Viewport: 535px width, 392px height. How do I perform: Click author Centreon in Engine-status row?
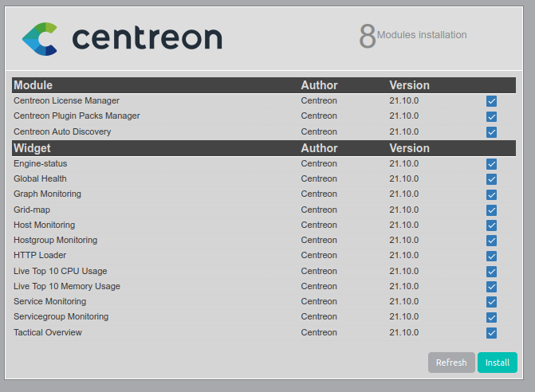pos(319,163)
